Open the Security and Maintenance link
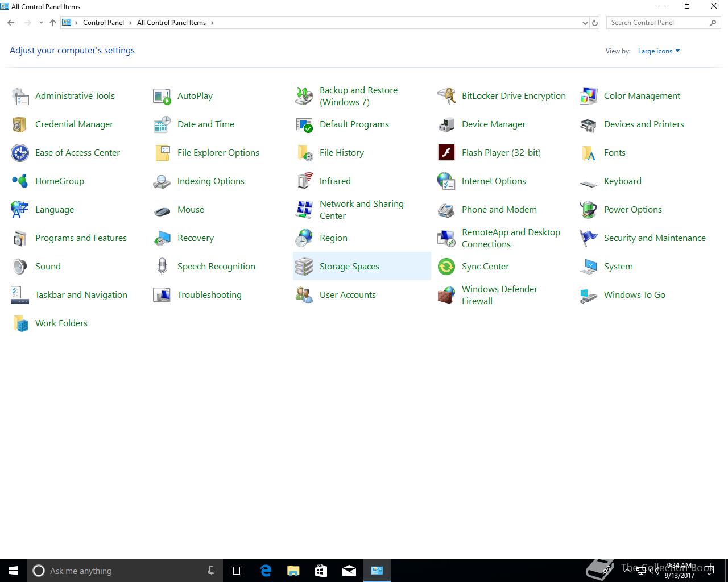728x582 pixels. (x=655, y=238)
